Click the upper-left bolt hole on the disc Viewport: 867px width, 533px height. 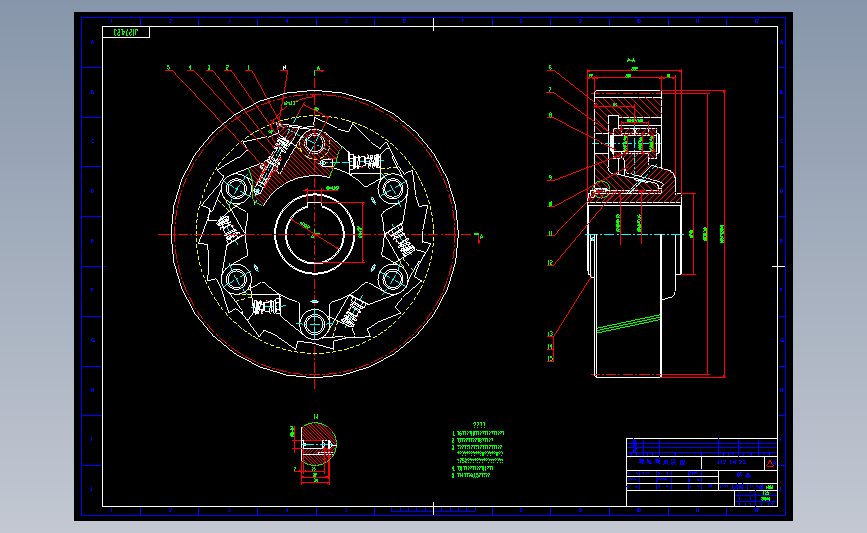pos(237,189)
